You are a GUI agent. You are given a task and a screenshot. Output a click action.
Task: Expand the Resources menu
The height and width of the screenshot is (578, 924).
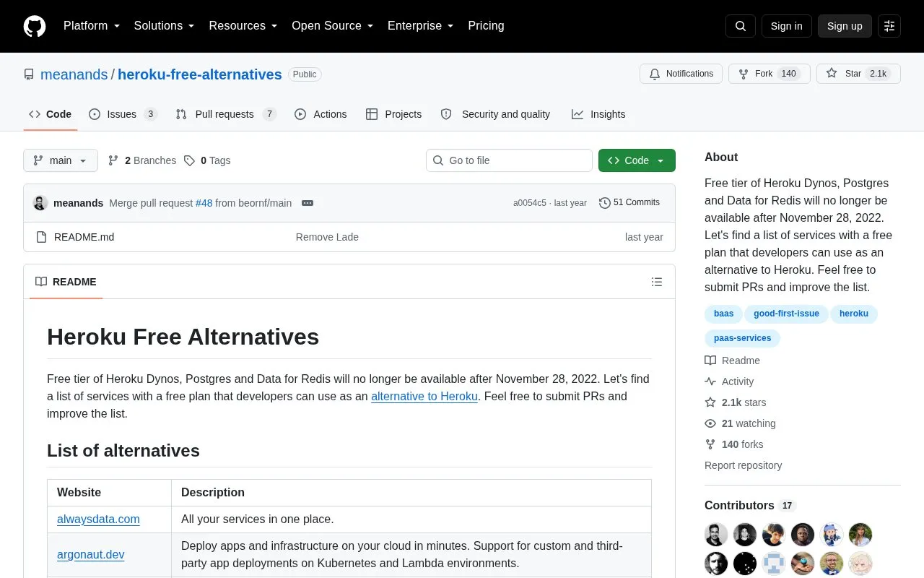click(x=243, y=26)
